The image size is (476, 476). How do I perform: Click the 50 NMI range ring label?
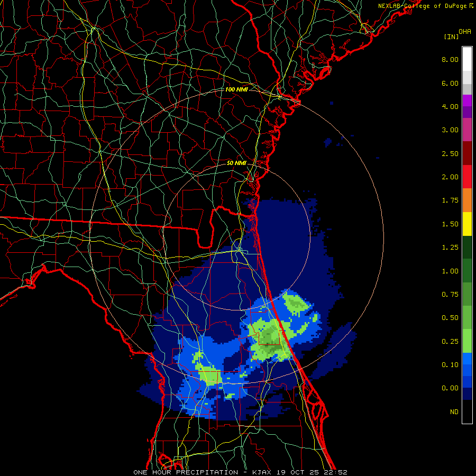point(236,163)
